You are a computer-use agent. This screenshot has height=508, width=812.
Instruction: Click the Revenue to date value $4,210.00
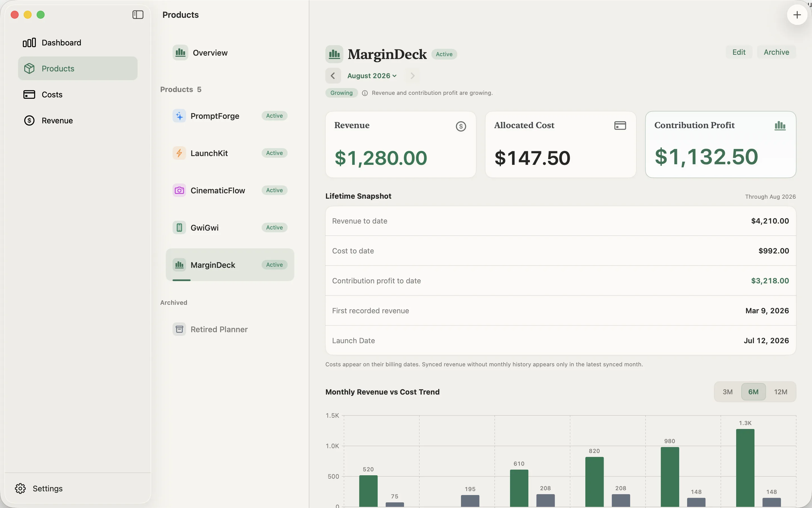point(770,221)
